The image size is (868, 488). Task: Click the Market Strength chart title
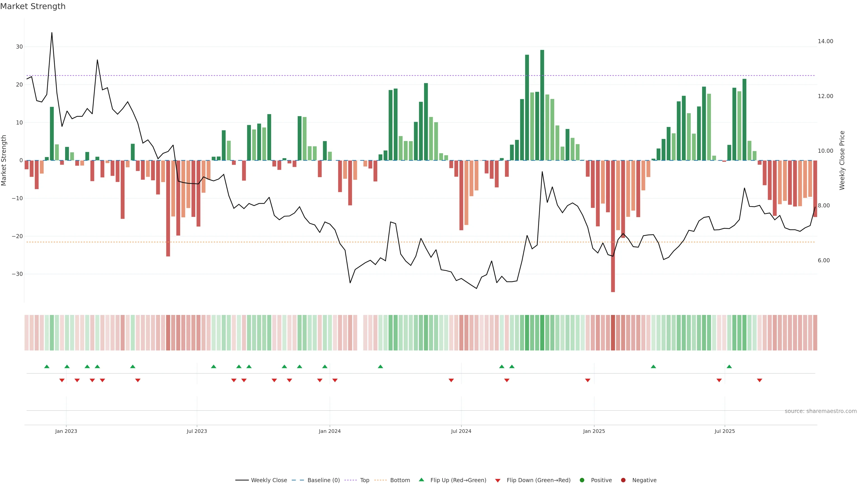[x=33, y=6]
